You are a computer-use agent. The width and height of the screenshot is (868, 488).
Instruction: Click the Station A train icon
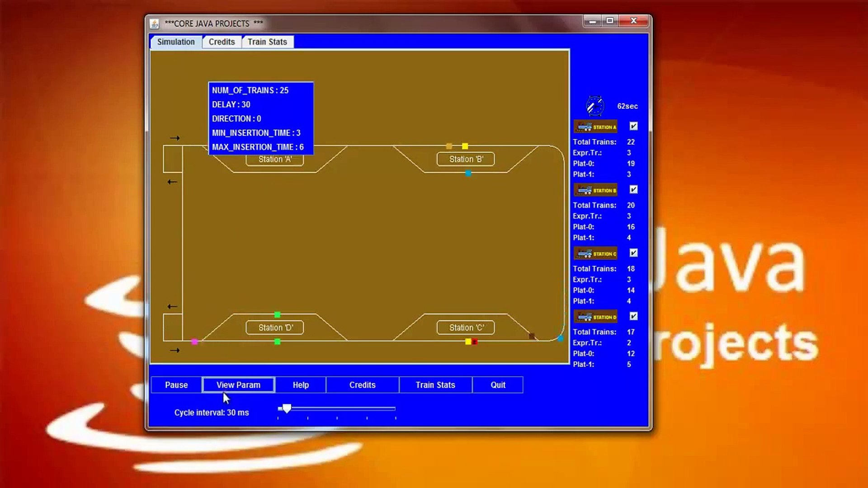tap(595, 127)
